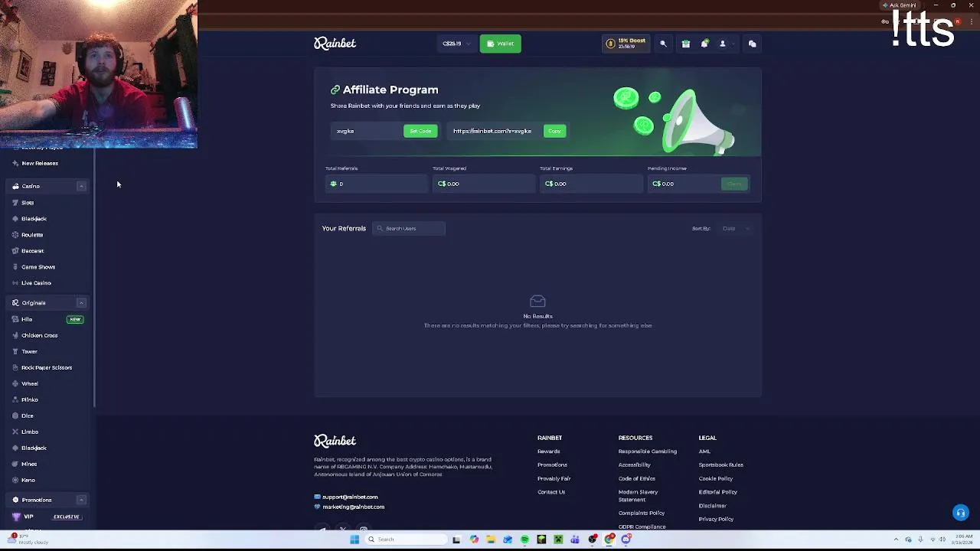
Task: Click the Dice game icon
Action: (x=15, y=416)
